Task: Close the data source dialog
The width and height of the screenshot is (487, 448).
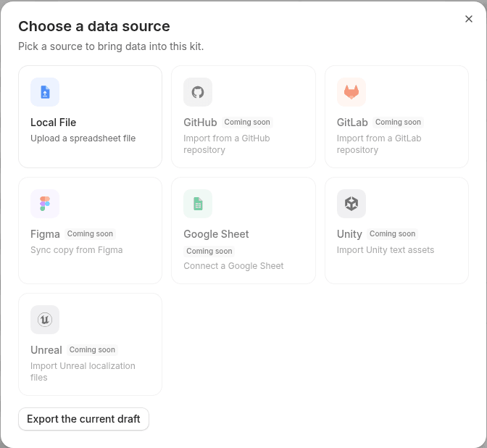Action: click(469, 19)
